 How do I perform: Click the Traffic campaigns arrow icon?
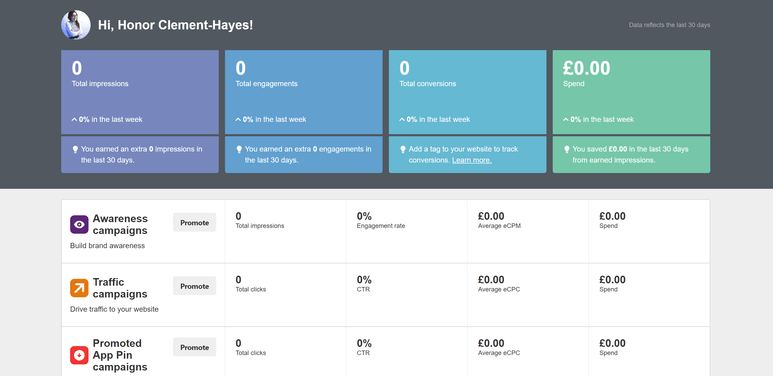(x=79, y=288)
